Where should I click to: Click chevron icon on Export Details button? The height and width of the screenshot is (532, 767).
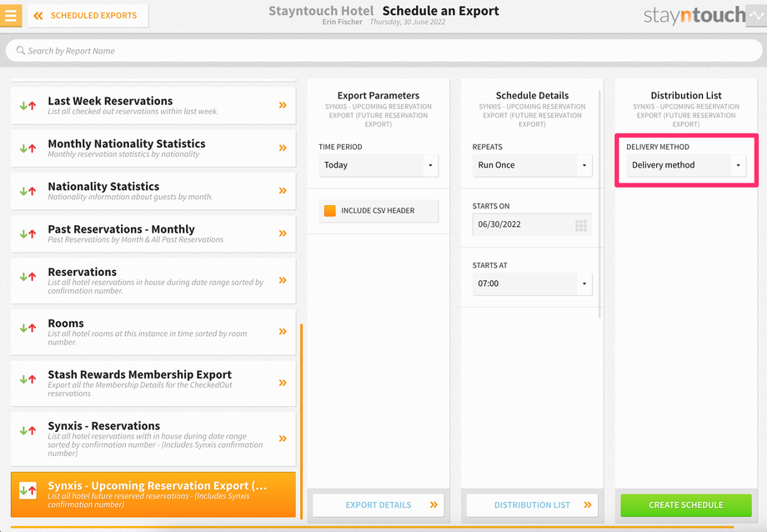coord(434,504)
